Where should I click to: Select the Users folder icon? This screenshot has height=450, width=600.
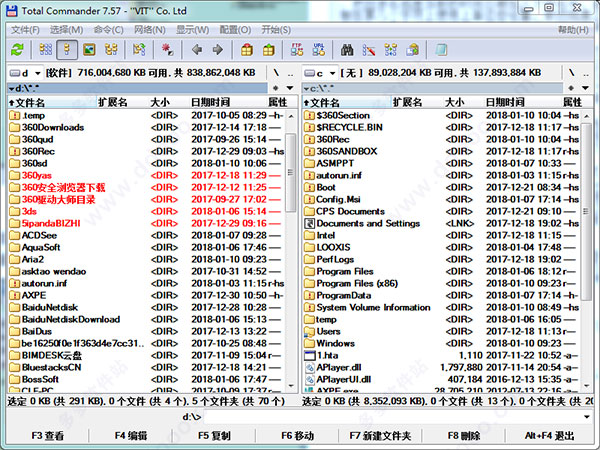(309, 331)
